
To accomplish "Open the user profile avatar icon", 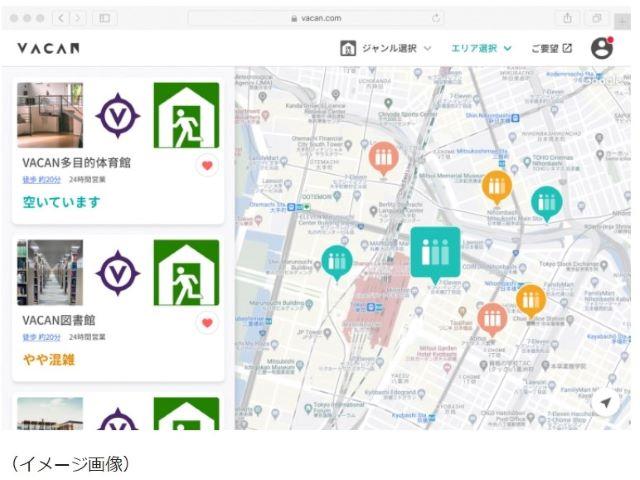I will point(601,48).
